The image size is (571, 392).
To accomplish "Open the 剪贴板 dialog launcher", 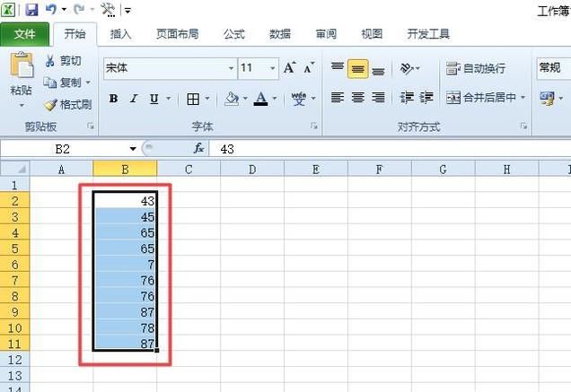I will [x=91, y=126].
